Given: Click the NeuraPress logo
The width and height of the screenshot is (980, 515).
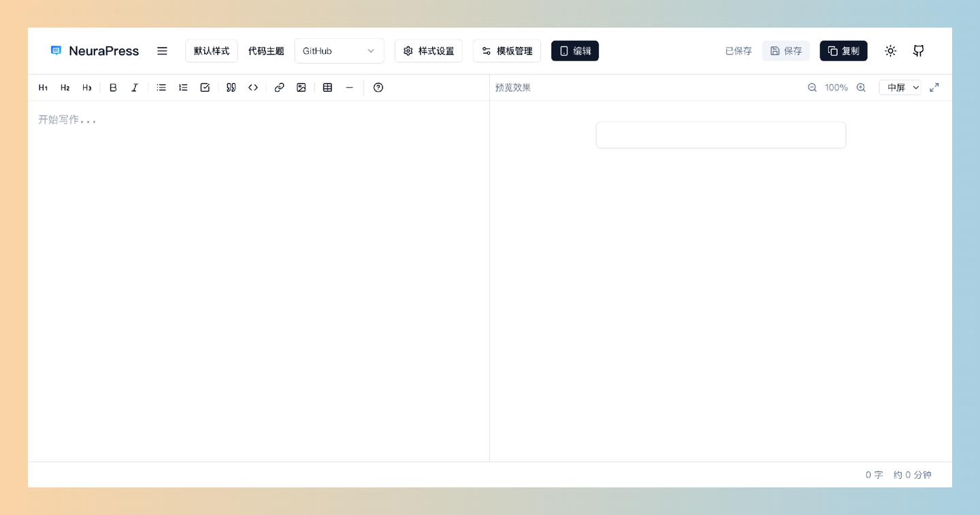Looking at the screenshot, I should click(95, 51).
